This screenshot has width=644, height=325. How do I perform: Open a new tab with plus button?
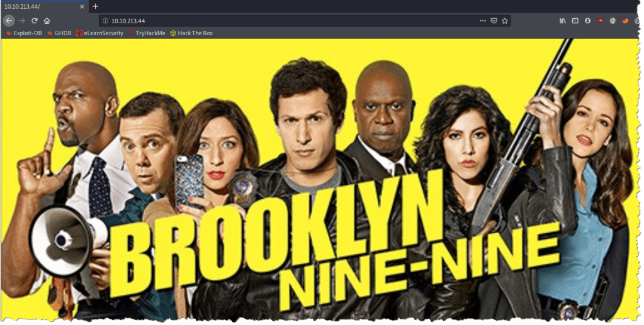pos(96,6)
